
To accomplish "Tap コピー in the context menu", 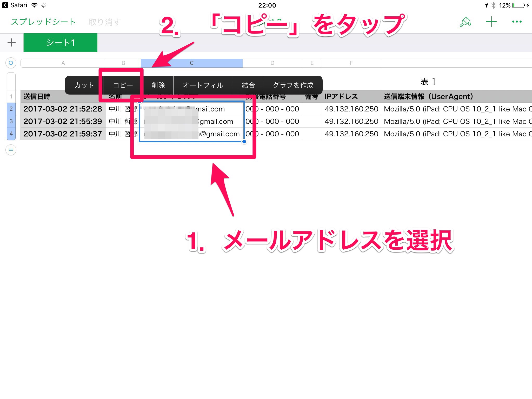I will click(123, 85).
